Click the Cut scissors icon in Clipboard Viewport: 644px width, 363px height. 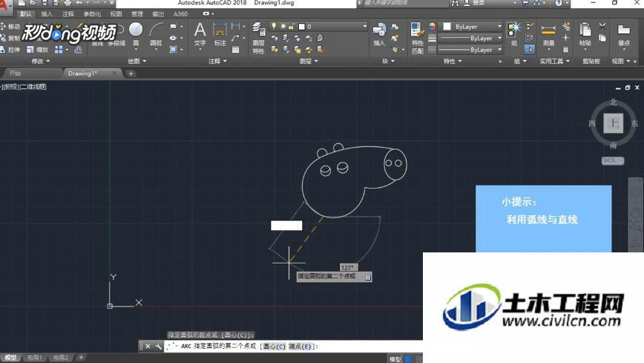[x=602, y=26]
